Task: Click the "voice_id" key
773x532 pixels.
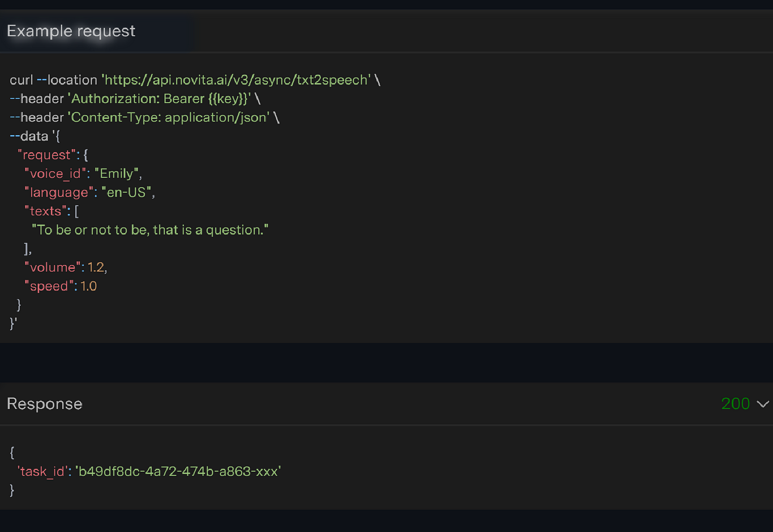Action: coord(55,174)
